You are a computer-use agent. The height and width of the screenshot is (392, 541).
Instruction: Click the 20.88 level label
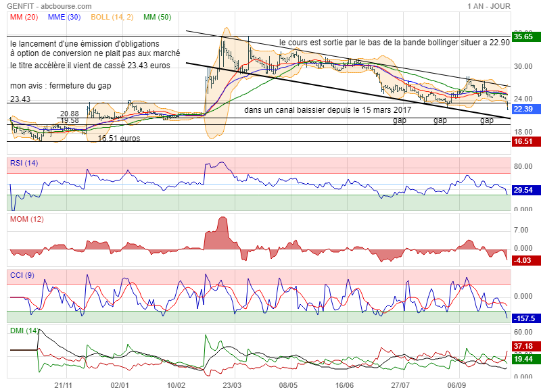coord(70,114)
